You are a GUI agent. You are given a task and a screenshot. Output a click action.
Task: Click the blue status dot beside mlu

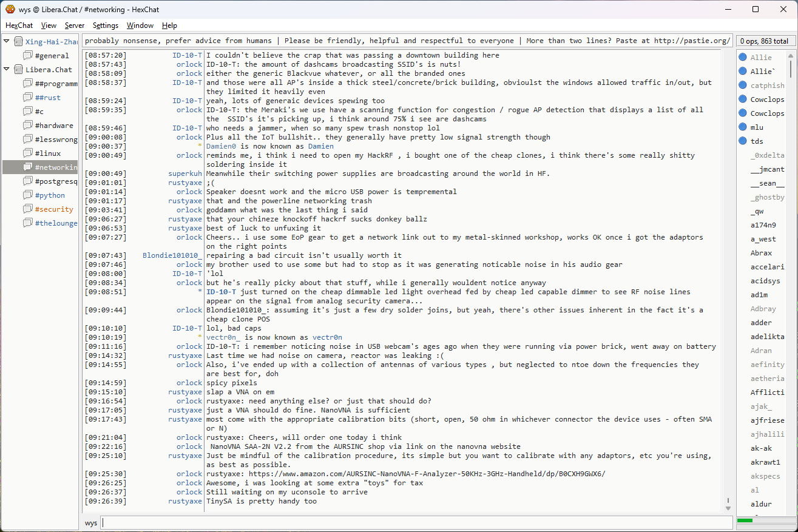743,127
